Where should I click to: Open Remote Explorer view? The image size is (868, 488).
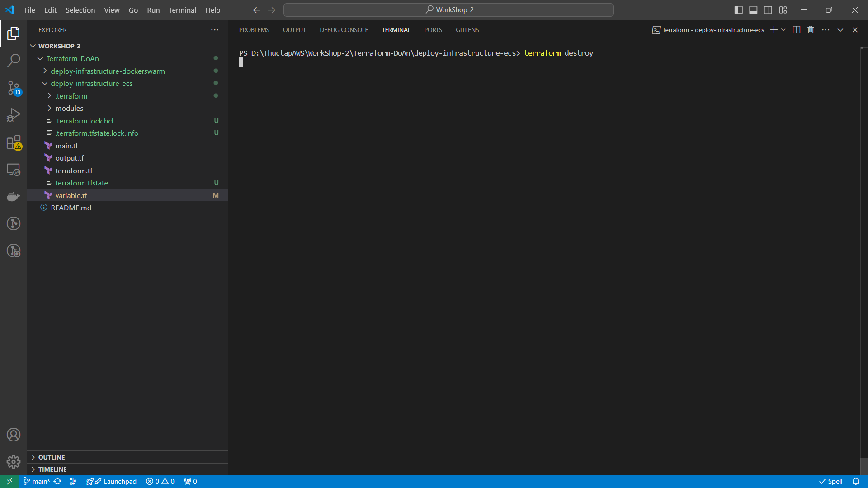click(14, 170)
